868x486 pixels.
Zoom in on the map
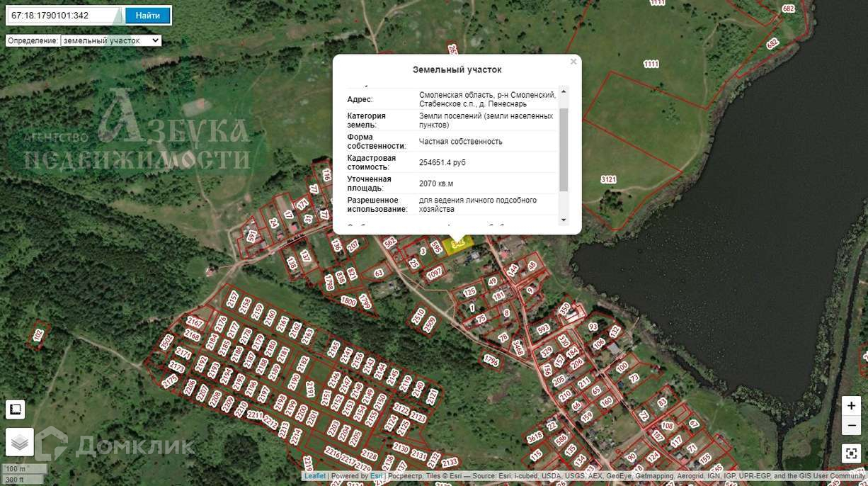(x=852, y=406)
